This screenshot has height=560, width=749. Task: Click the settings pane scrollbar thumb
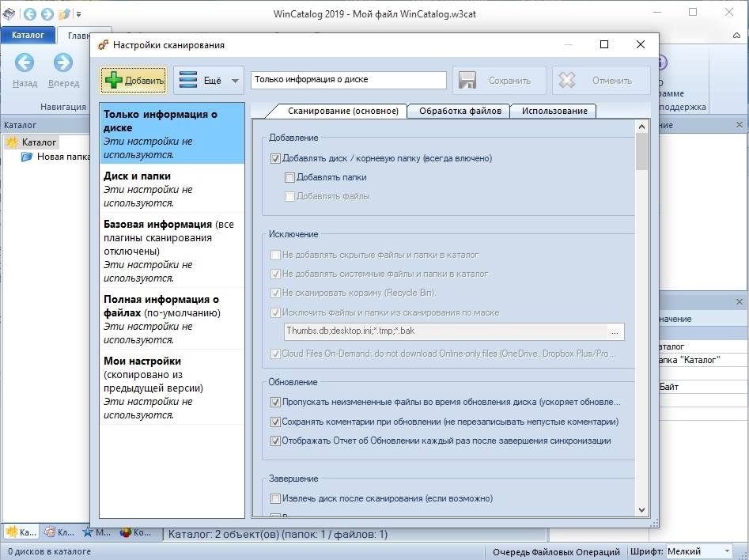pos(641,151)
